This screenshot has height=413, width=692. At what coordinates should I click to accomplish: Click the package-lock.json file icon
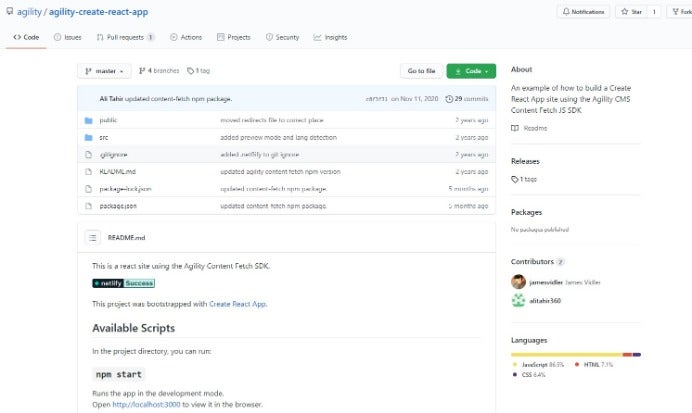[x=88, y=189]
